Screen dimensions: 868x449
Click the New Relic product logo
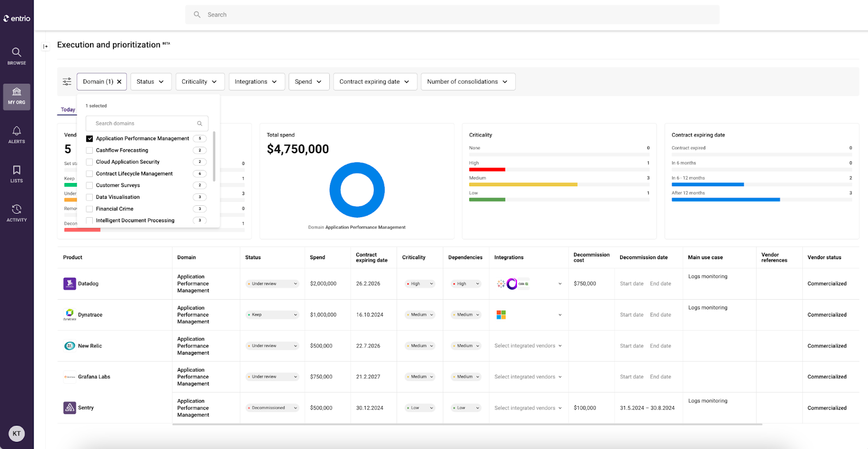click(x=69, y=346)
